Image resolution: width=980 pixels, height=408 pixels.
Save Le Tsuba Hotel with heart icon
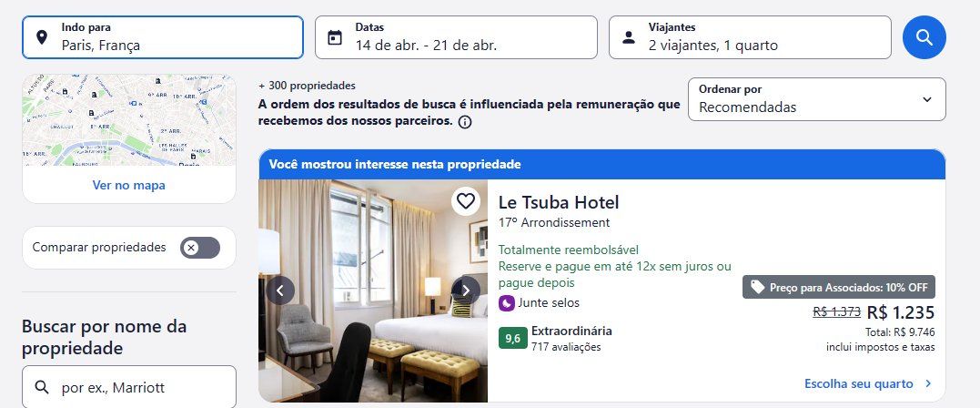465,201
